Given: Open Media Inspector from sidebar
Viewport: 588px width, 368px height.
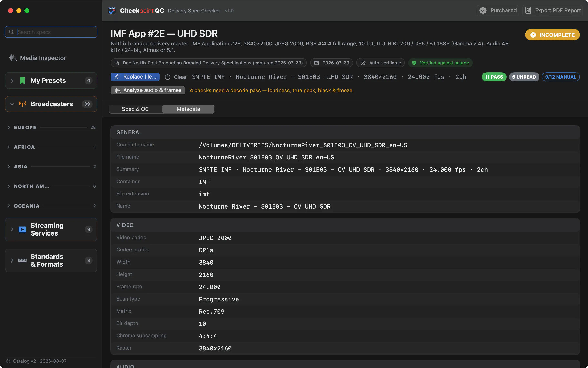Looking at the screenshot, I should click(x=38, y=58).
